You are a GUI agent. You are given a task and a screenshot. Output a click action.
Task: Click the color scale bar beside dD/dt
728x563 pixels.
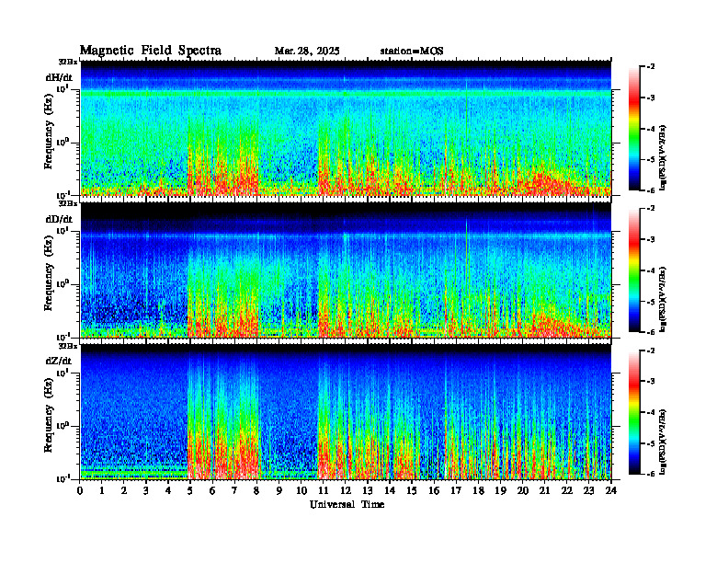pyautogui.click(x=634, y=270)
